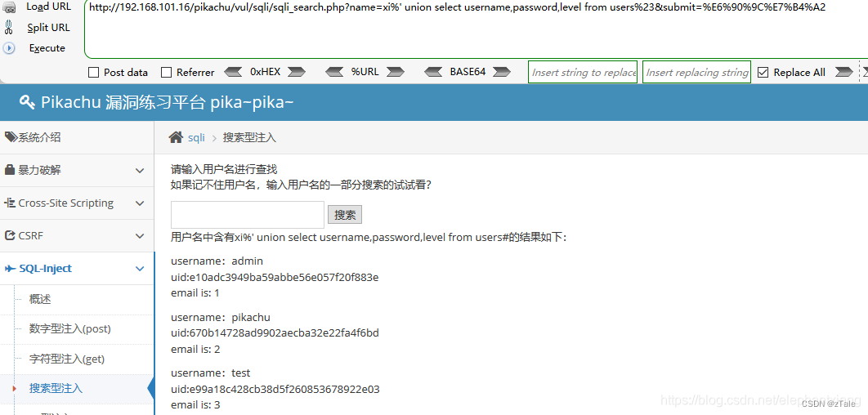Expand chevron for Cross-Site Scripting
The height and width of the screenshot is (415, 868).
click(140, 203)
